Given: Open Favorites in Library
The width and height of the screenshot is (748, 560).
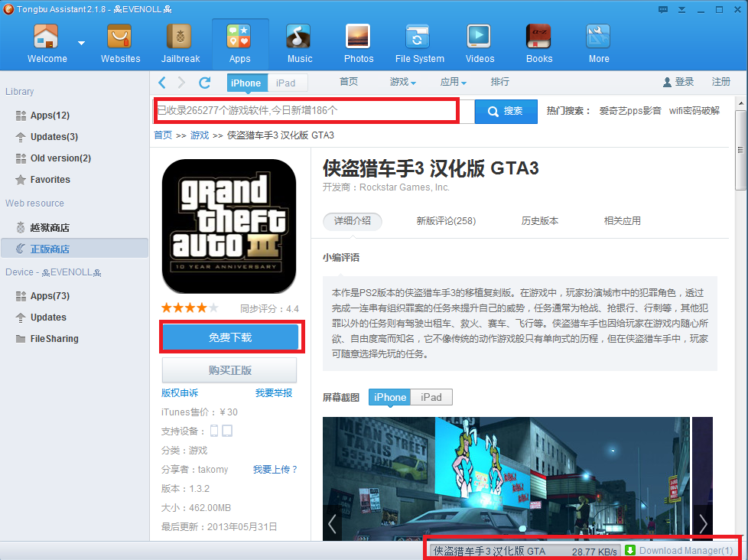Looking at the screenshot, I should coord(50,180).
